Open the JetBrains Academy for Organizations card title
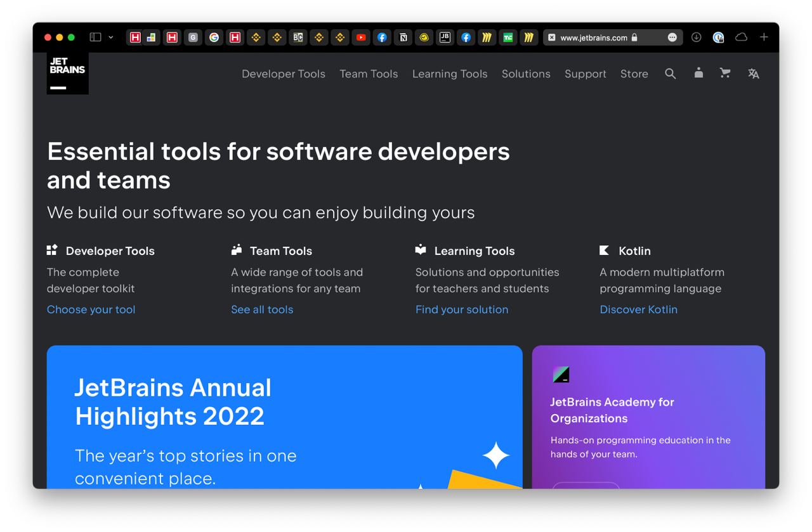The width and height of the screenshot is (812, 532). [612, 410]
